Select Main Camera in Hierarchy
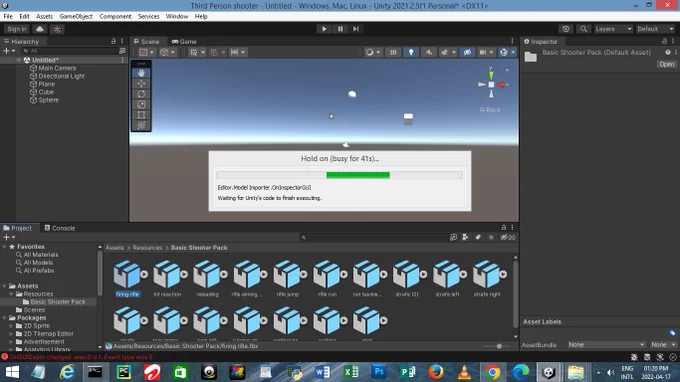The height and width of the screenshot is (382, 680). [x=57, y=68]
